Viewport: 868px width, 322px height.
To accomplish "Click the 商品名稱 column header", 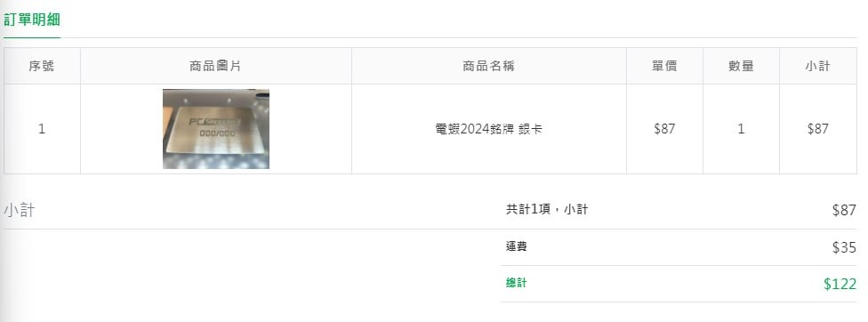I will [x=489, y=66].
